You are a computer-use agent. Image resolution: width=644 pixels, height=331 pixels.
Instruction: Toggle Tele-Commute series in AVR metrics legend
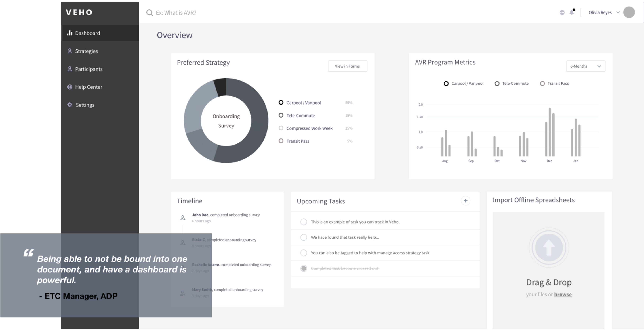pos(497,84)
